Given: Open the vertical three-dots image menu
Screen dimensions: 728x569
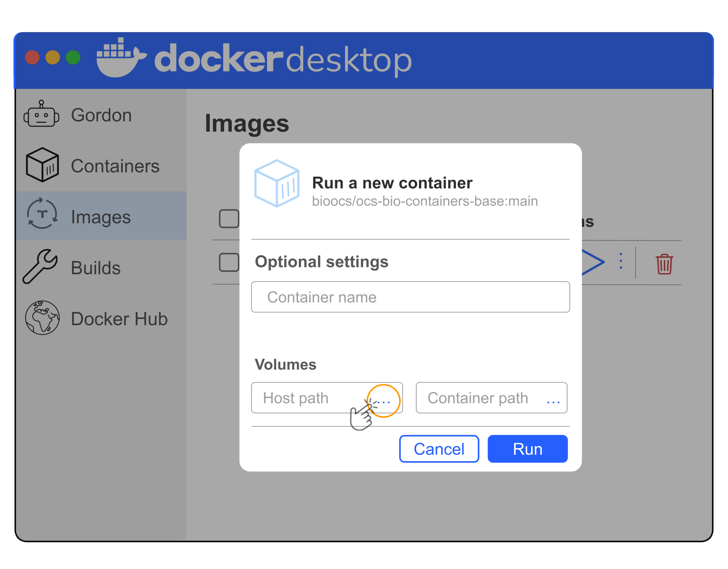Looking at the screenshot, I should point(621,261).
